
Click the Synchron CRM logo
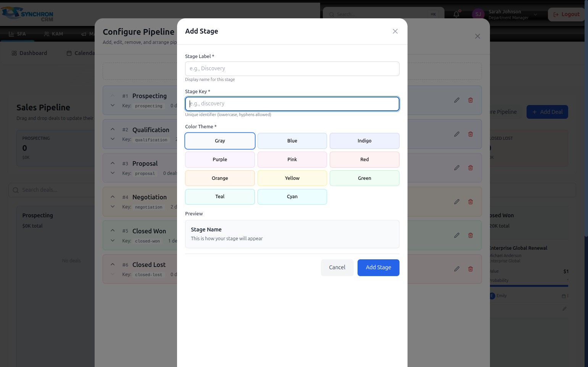click(x=27, y=14)
